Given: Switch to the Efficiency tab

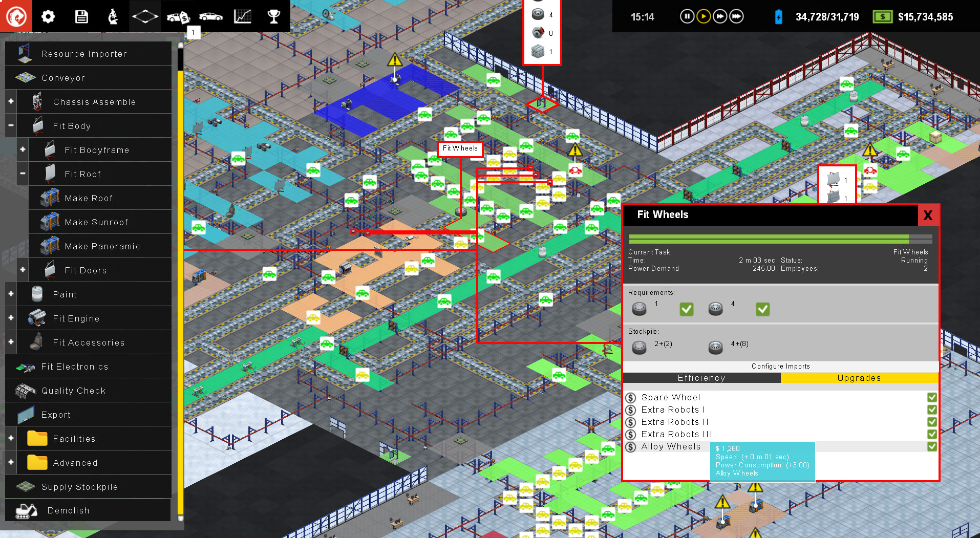Looking at the screenshot, I should [x=701, y=378].
